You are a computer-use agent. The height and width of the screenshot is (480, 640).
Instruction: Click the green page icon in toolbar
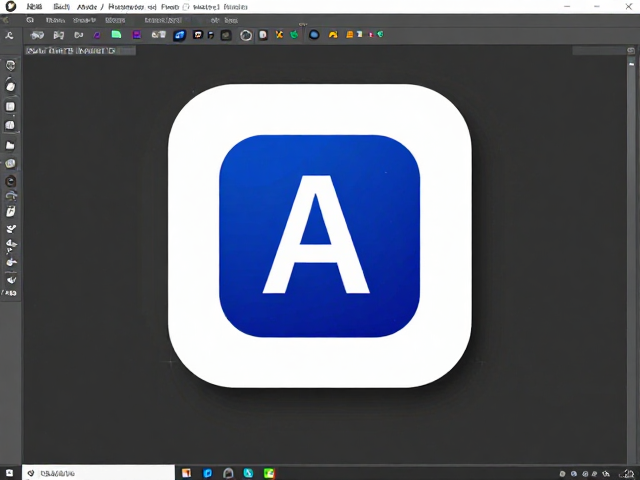coord(116,35)
